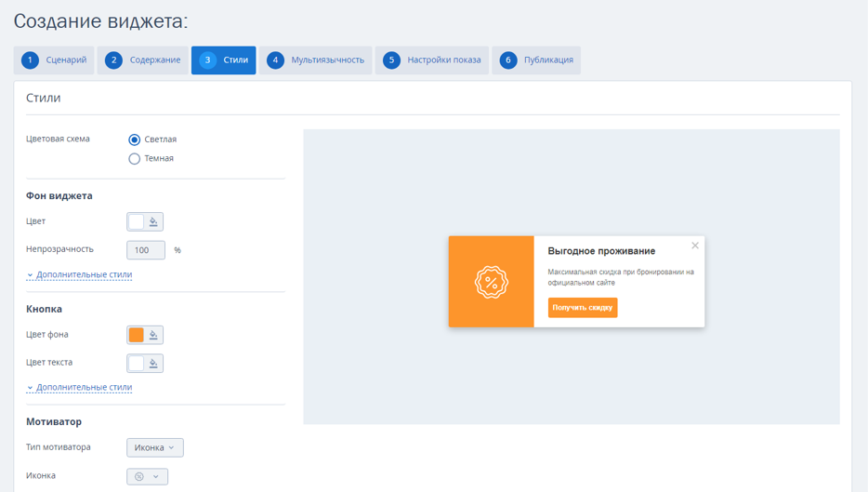
Task: Open the Иконка selection dropdown
Action: click(147, 476)
